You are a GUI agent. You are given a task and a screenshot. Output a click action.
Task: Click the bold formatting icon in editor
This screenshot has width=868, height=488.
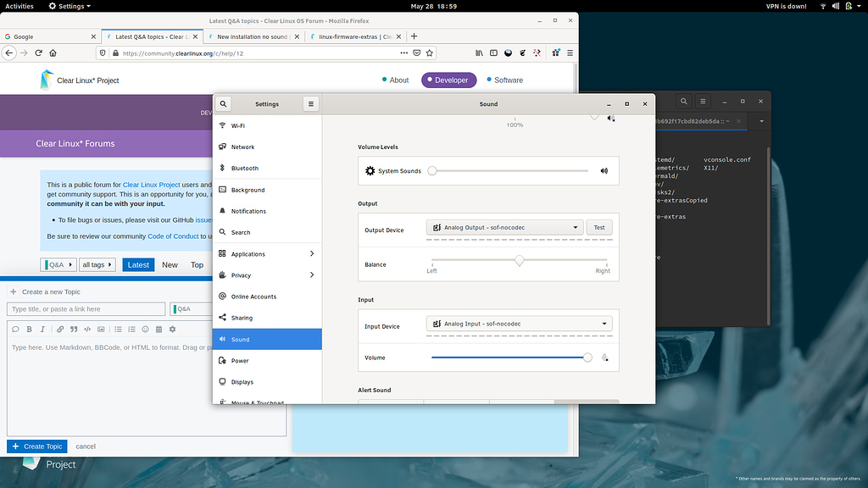(x=30, y=330)
